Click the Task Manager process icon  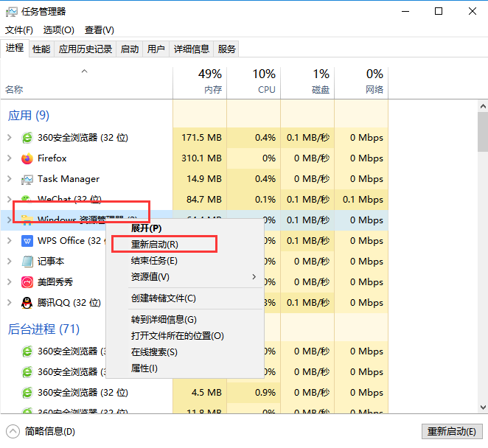(x=27, y=179)
